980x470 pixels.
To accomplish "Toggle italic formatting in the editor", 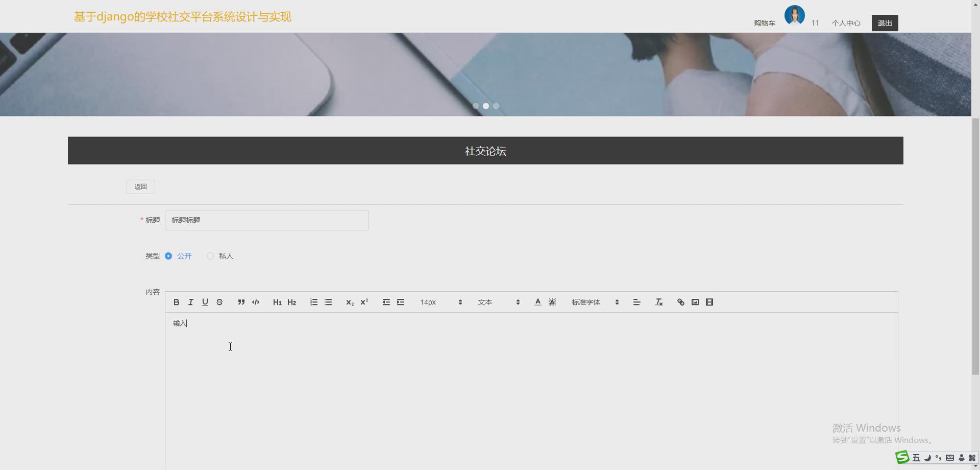I will [x=191, y=302].
